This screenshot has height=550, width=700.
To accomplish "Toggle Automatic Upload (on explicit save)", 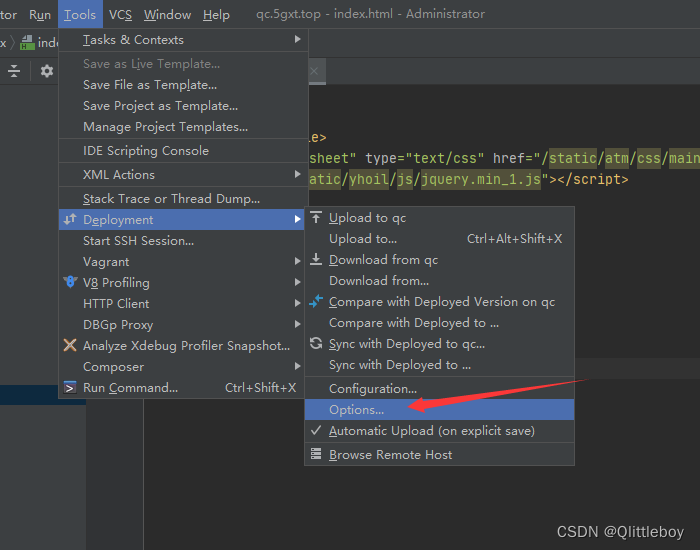I will [x=439, y=431].
